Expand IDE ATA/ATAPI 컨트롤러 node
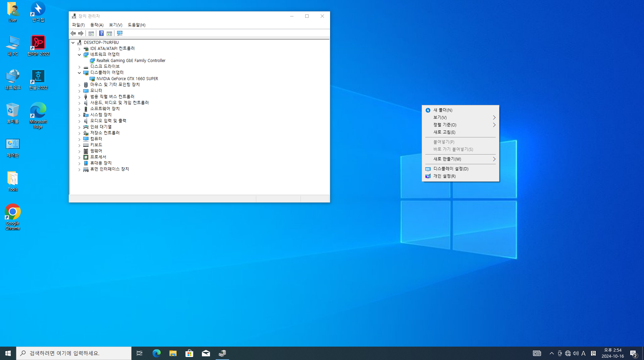This screenshot has width=644, height=360. tap(79, 49)
